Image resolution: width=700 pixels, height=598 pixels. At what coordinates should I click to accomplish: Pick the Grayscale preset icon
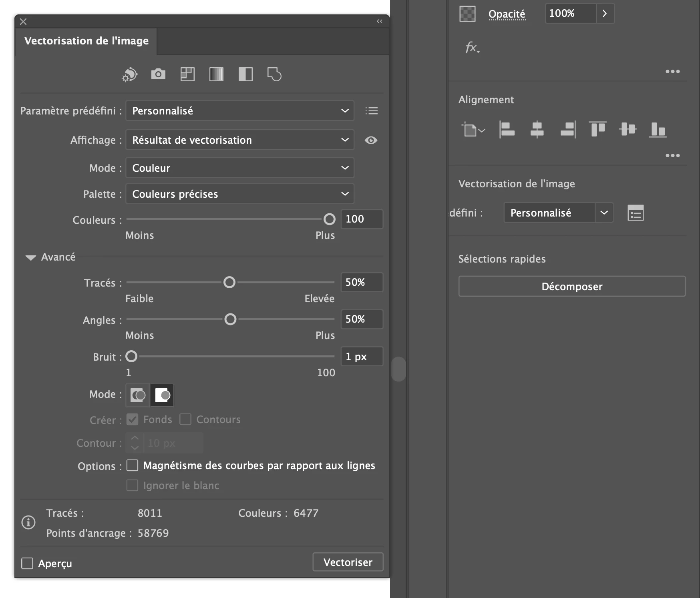click(216, 74)
